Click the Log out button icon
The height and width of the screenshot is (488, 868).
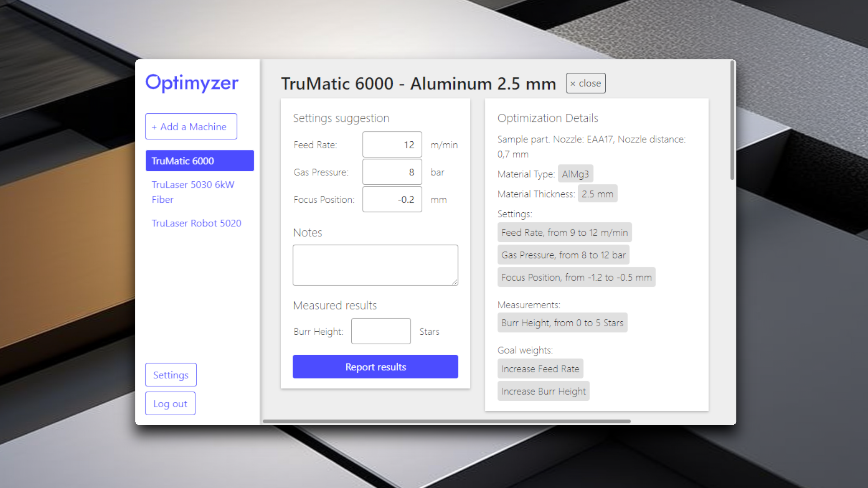coord(170,404)
